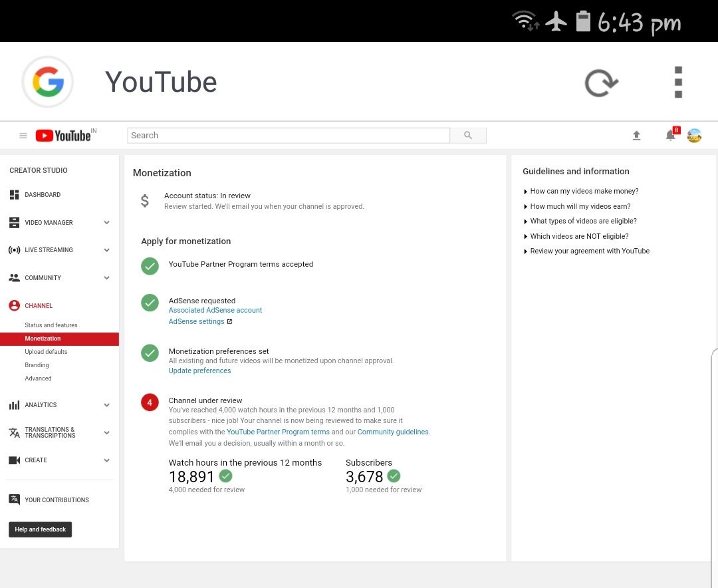The width and height of the screenshot is (718, 588).
Task: Expand How can my videos make money?
Action: click(x=580, y=191)
